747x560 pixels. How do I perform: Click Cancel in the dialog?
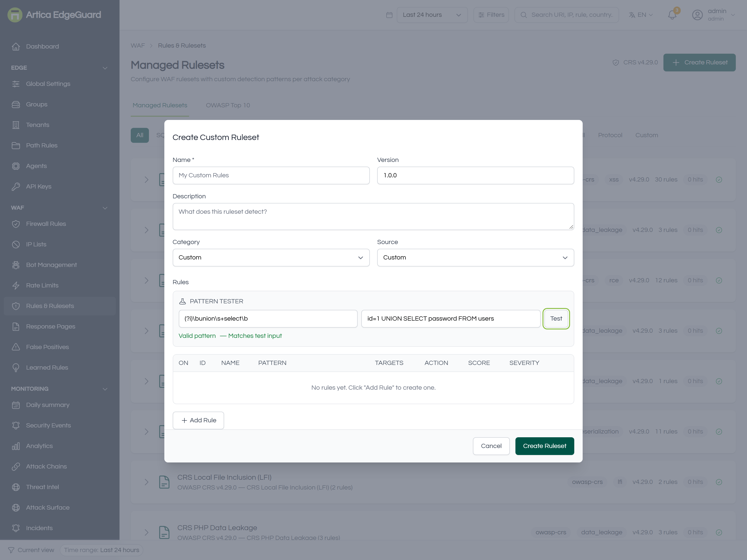pos(491,446)
